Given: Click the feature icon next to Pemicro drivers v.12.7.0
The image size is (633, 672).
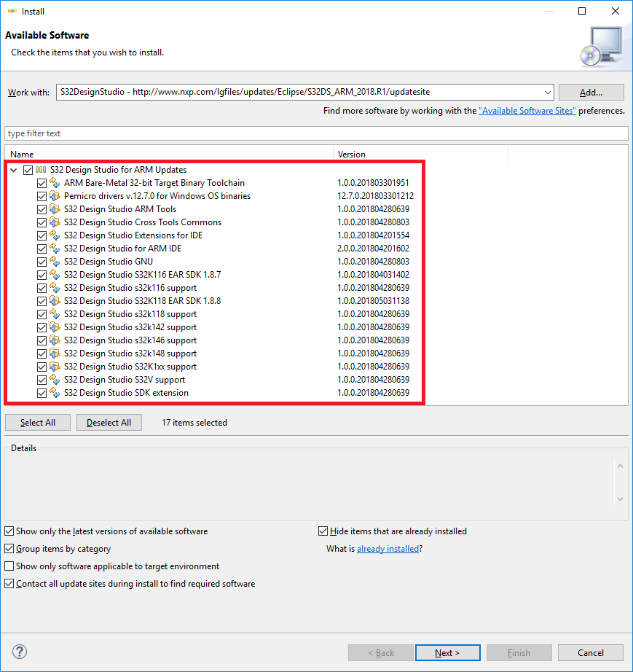Looking at the screenshot, I should (x=55, y=196).
